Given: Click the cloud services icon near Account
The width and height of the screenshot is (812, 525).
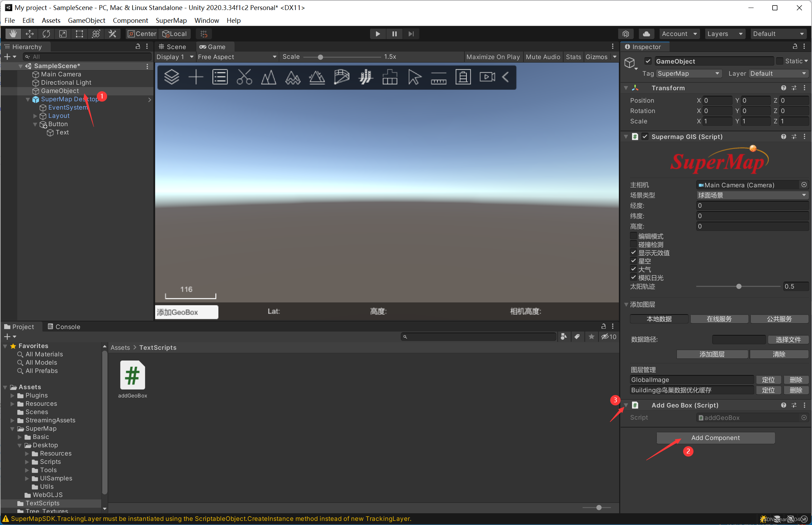Looking at the screenshot, I should pos(646,34).
